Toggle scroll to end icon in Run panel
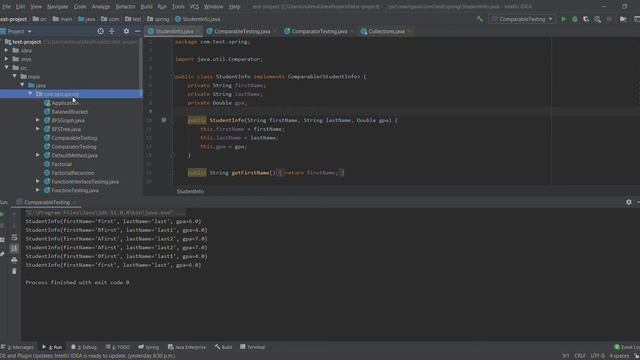Screen dimensions: 640x360 point(14,248)
